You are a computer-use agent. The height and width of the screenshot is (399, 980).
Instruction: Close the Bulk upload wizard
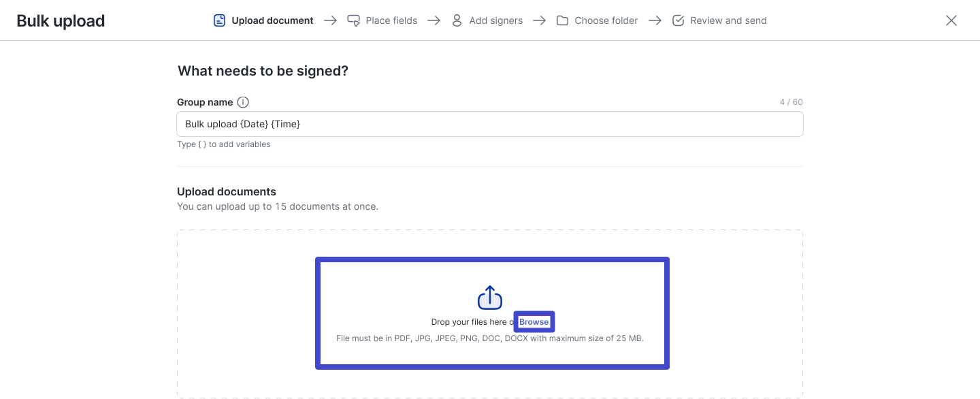point(951,20)
